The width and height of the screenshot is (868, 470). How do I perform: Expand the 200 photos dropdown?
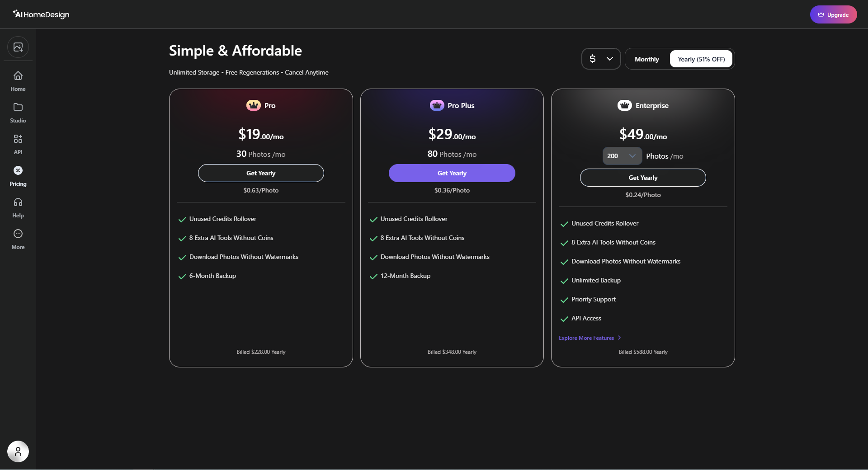(622, 156)
